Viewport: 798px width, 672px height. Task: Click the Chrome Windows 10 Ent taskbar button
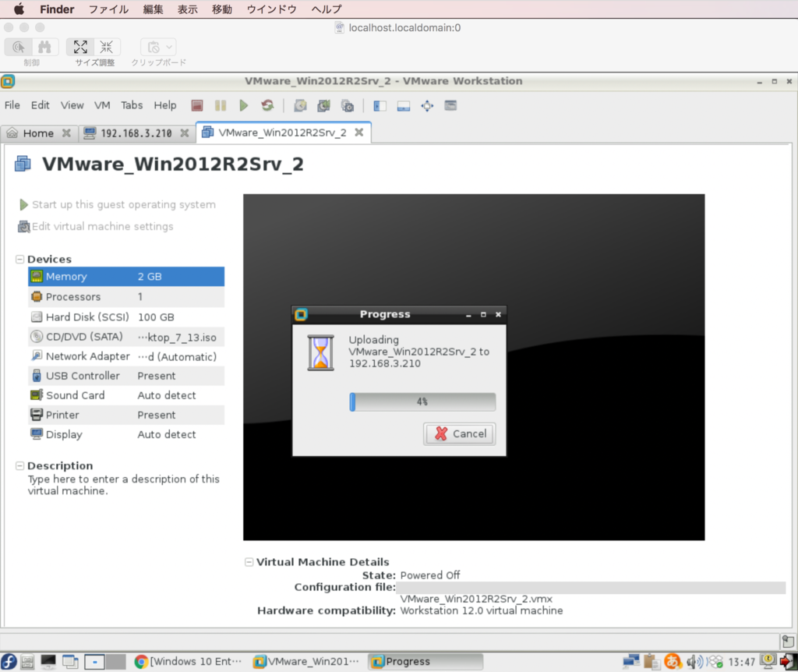click(x=189, y=661)
